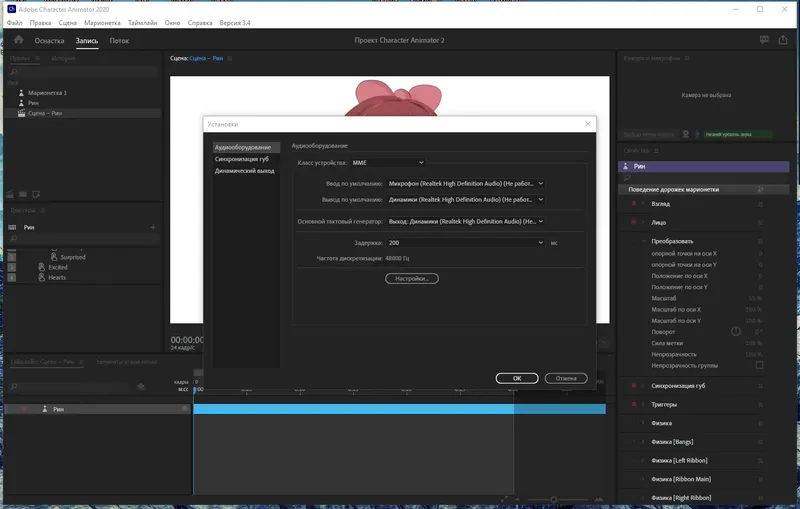Image resolution: width=800 pixels, height=509 pixels.
Task: Click the Hearts trigger hand icon
Action: 42,277
